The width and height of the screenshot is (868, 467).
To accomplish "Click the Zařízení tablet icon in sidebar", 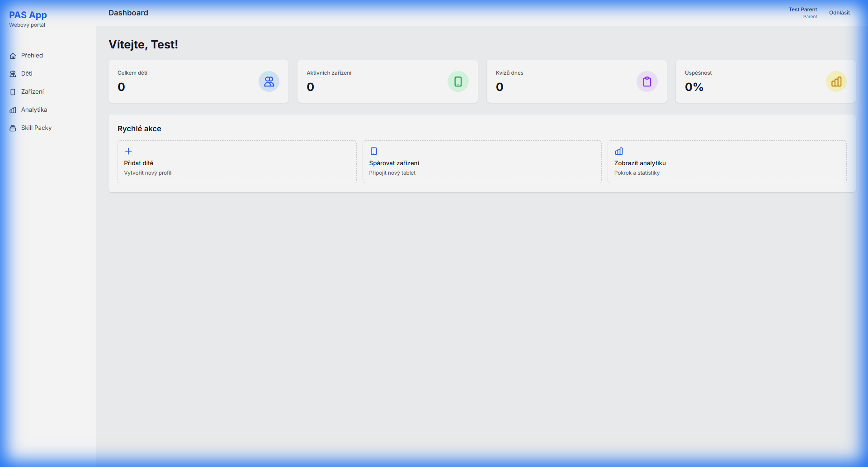I will click(13, 92).
